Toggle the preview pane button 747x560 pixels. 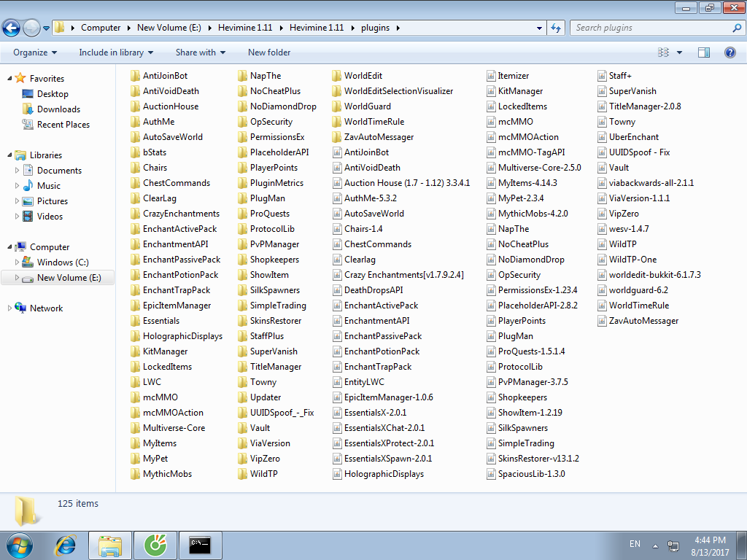coord(704,52)
